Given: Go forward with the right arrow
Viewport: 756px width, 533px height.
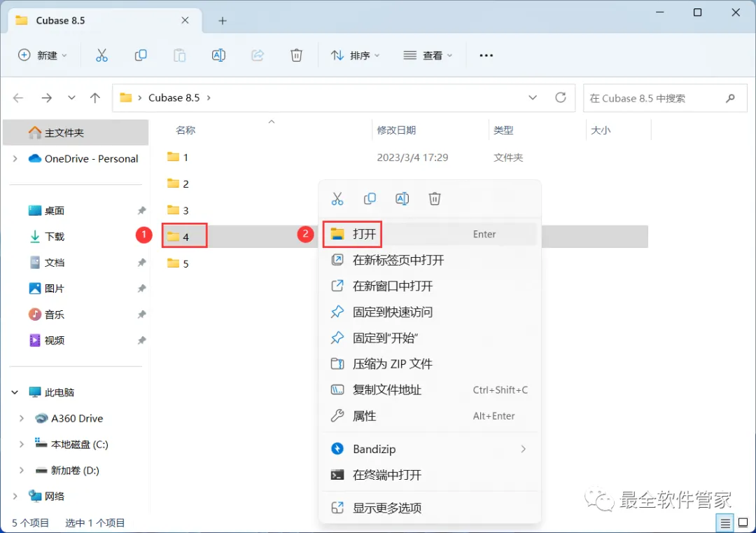Looking at the screenshot, I should click(46, 98).
